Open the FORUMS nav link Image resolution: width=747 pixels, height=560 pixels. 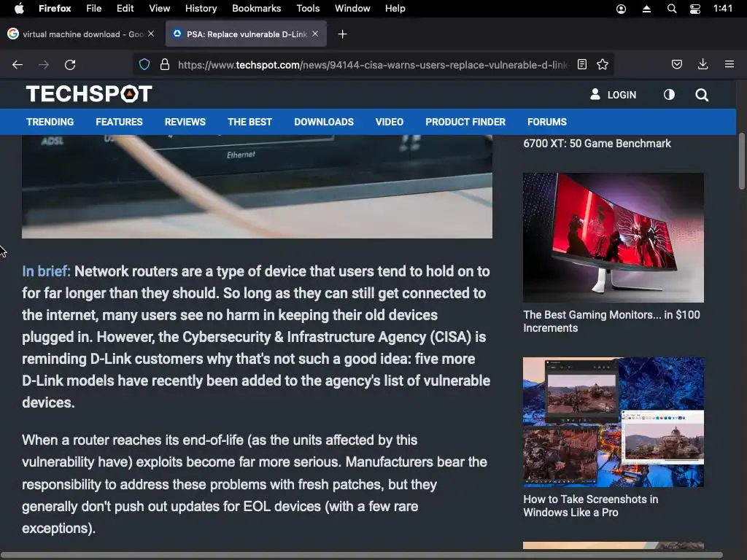pos(547,122)
